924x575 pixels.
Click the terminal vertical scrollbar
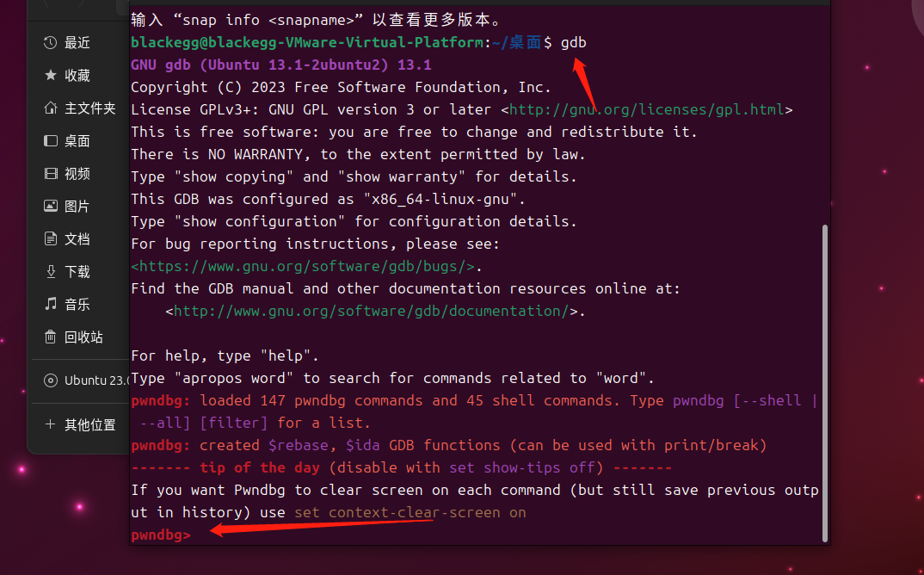coord(825,383)
